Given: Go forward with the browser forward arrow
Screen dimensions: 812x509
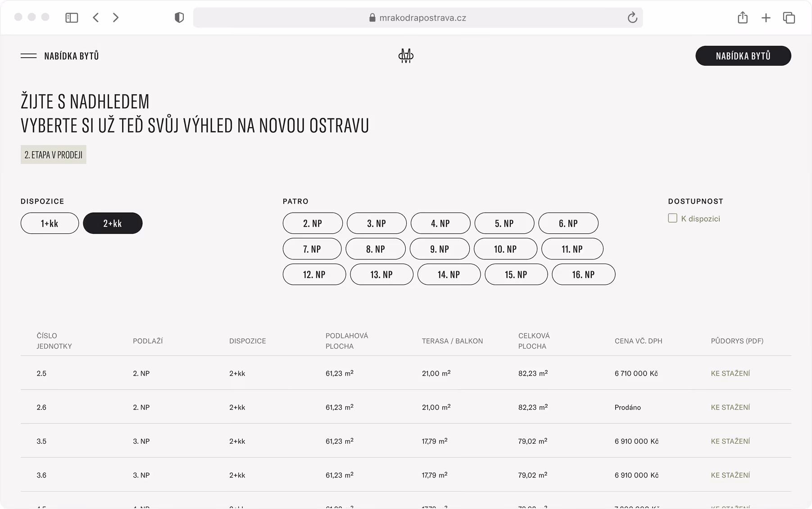Looking at the screenshot, I should (x=116, y=18).
